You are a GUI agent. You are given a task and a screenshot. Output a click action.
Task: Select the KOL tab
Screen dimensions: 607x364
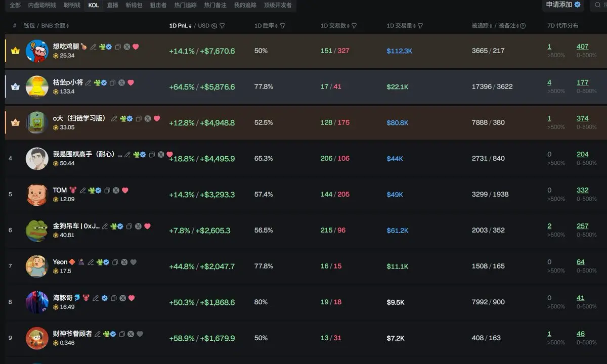point(94,5)
